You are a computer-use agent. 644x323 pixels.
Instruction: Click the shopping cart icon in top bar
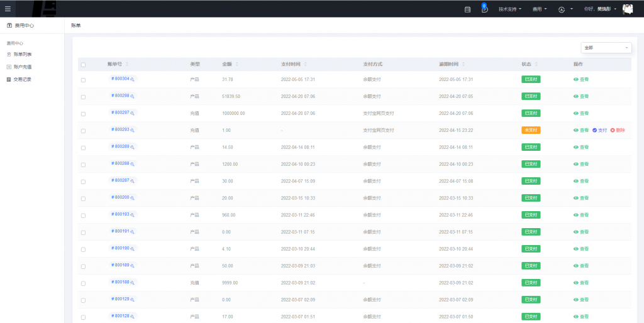pos(467,9)
